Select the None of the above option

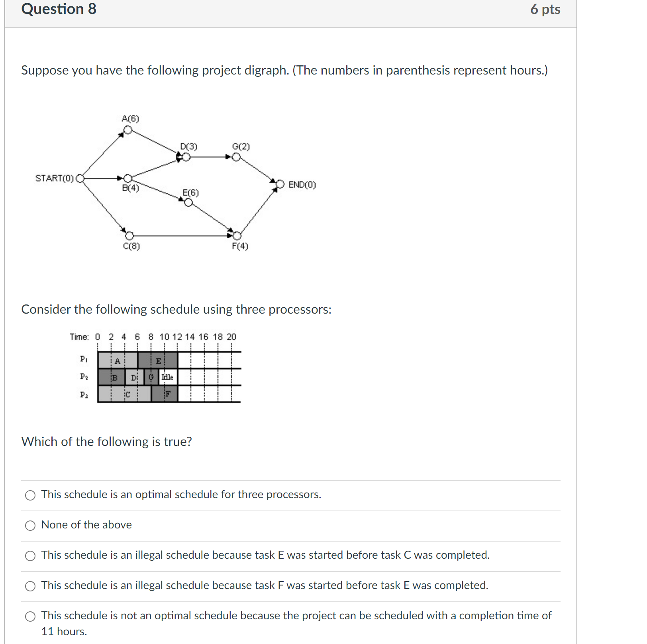(30, 526)
